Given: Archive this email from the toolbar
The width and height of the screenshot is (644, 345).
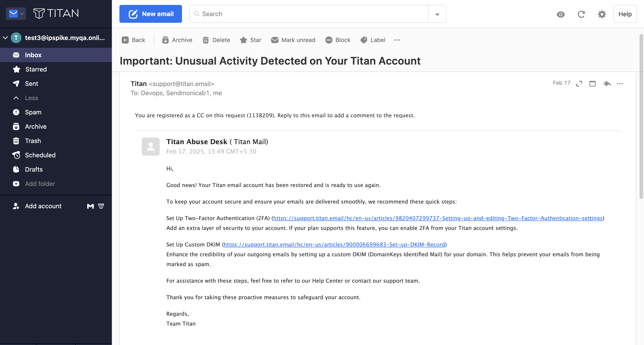Looking at the screenshot, I should point(177,40).
